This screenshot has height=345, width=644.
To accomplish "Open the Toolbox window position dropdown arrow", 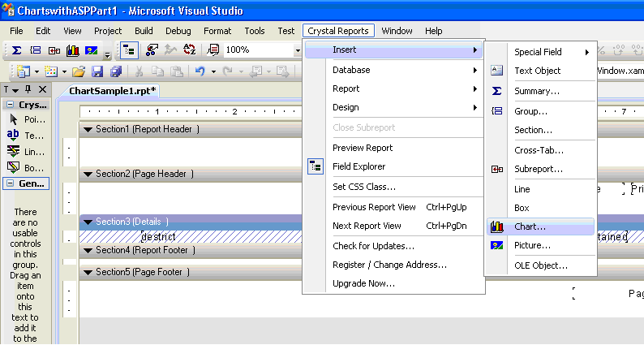I will (x=15, y=90).
